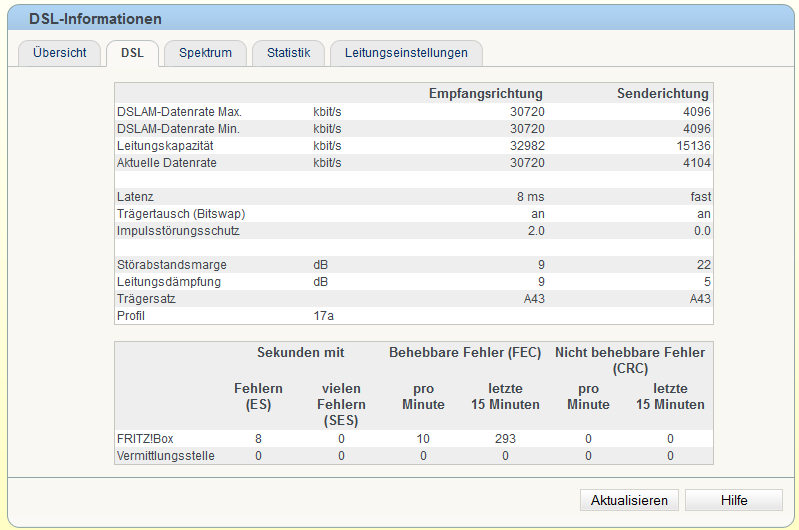Open the Spektrum tab

(205, 53)
